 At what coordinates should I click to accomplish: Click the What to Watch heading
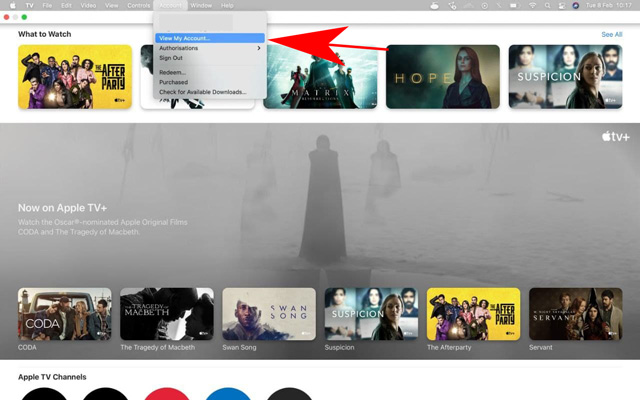(44, 34)
